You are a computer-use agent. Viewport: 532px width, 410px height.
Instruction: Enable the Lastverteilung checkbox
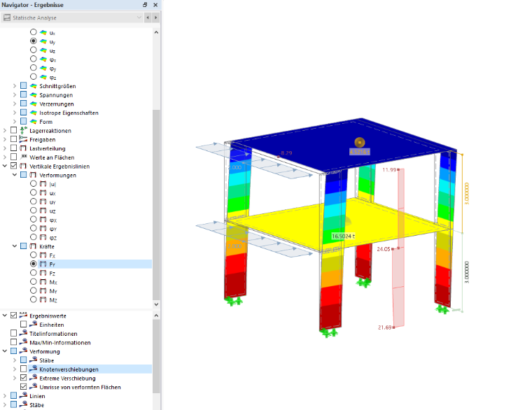click(13, 148)
